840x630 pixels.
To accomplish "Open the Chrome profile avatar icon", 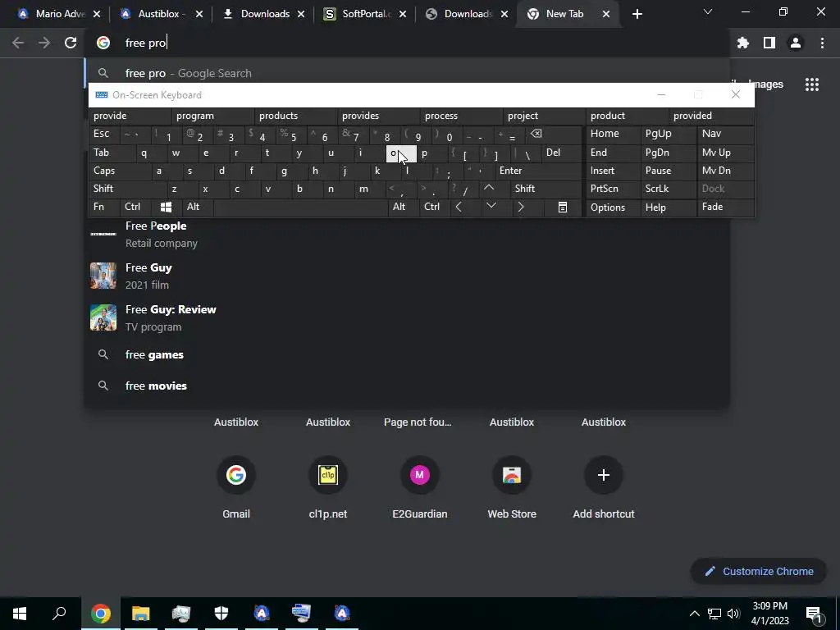I will click(x=796, y=43).
